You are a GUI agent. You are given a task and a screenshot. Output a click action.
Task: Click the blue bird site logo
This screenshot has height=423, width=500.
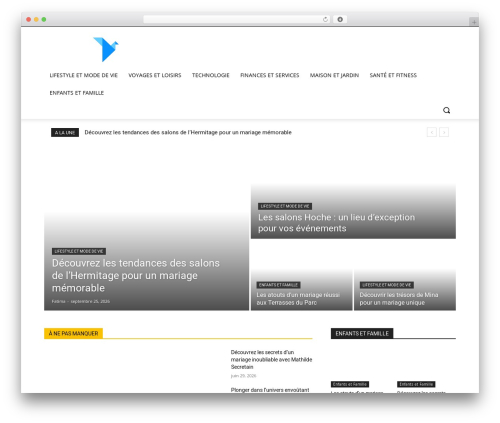[106, 49]
